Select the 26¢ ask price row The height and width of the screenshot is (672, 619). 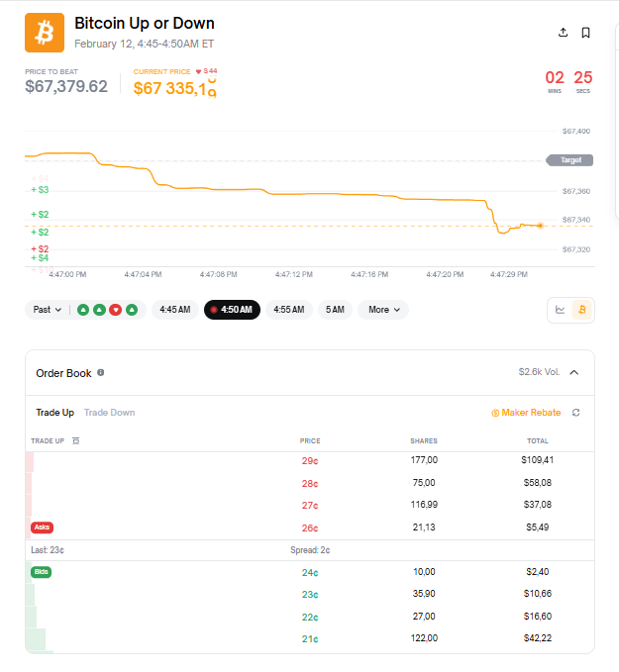(310, 528)
